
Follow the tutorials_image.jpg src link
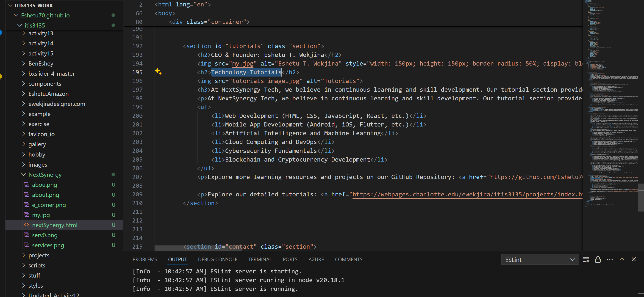pos(266,81)
